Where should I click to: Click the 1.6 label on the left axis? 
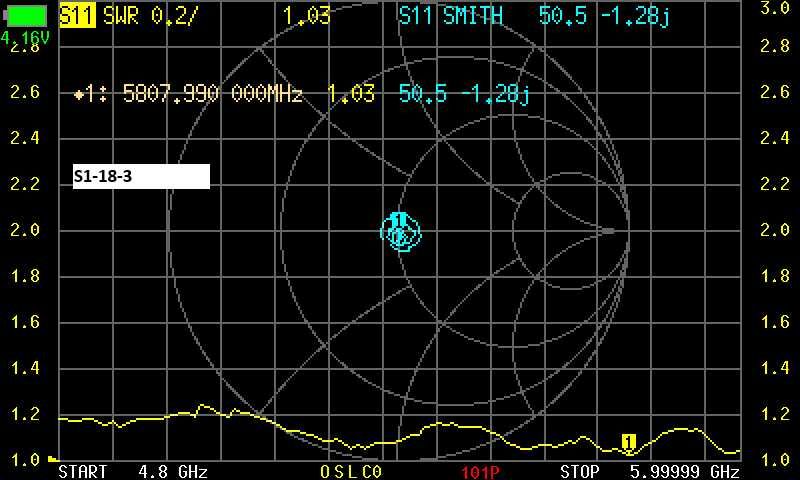point(25,322)
